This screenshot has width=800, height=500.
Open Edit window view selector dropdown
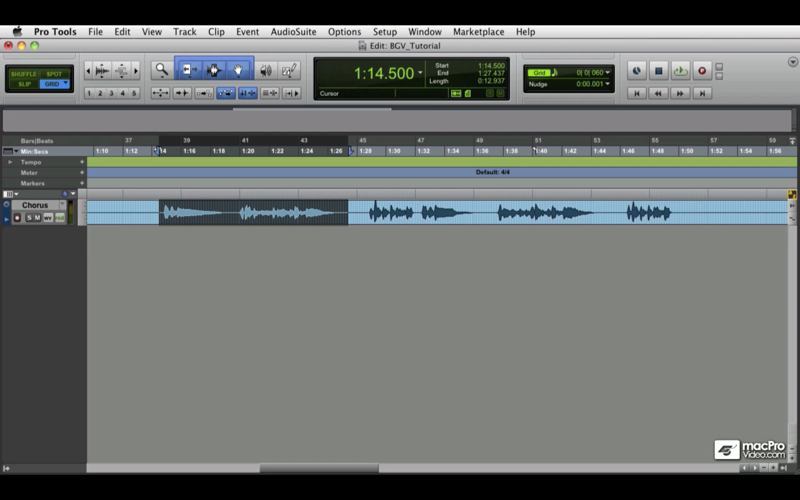click(x=10, y=194)
